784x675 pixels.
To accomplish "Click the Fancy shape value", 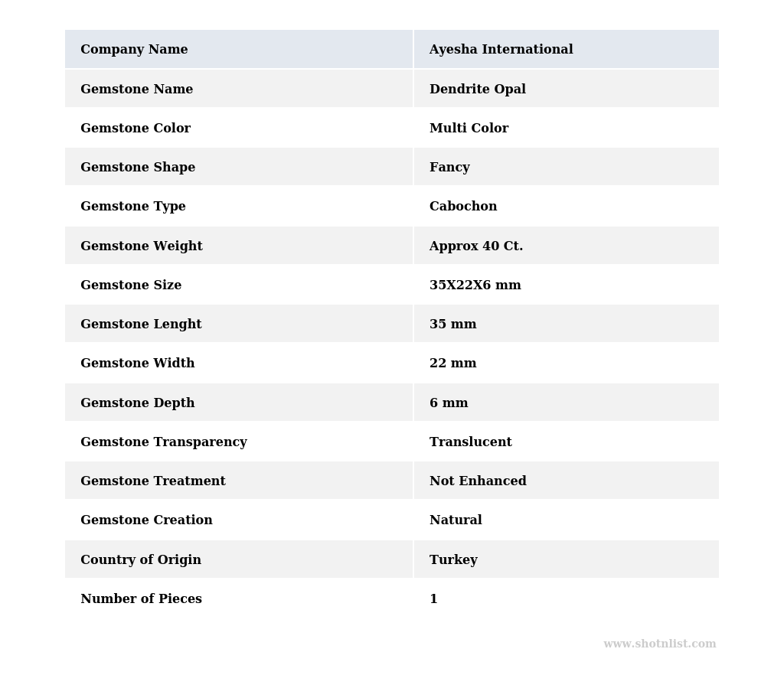I will (x=449, y=168).
